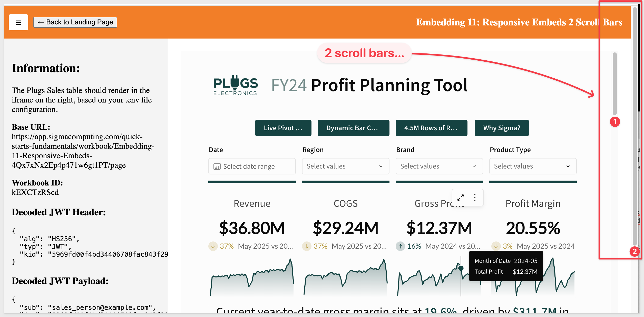
Task: Expand the Brand Select values dropdown
Action: 439,166
